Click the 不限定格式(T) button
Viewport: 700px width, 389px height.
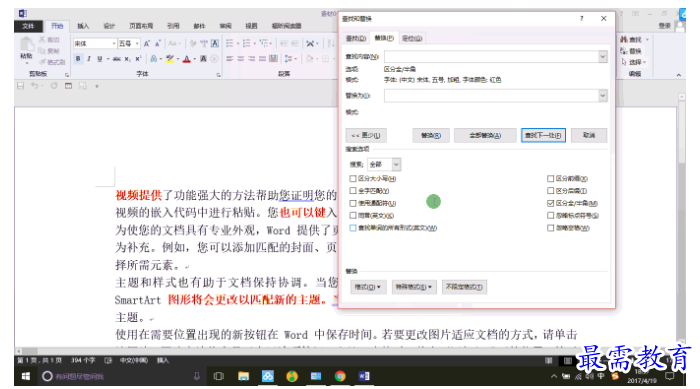[x=464, y=287]
